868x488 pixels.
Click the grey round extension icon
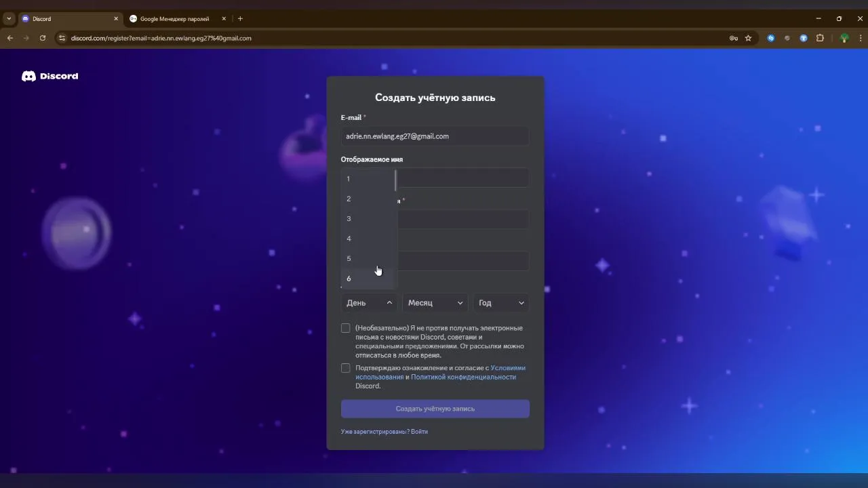pos(787,38)
